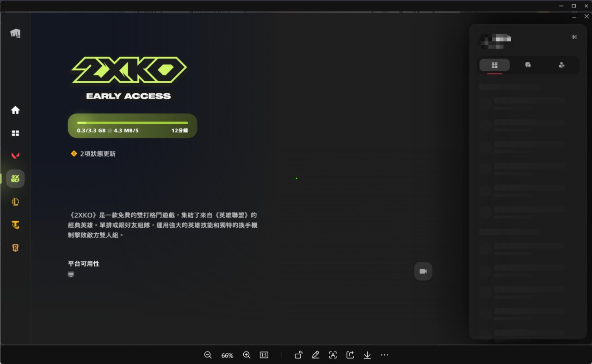Viewport: 592px width, 364px height.
Task: Switch to the chat messages tab
Action: 528,65
